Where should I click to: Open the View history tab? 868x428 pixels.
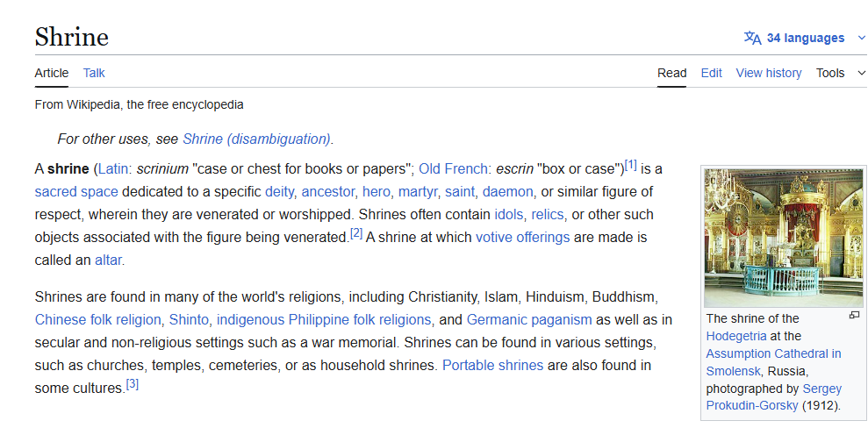(x=768, y=73)
